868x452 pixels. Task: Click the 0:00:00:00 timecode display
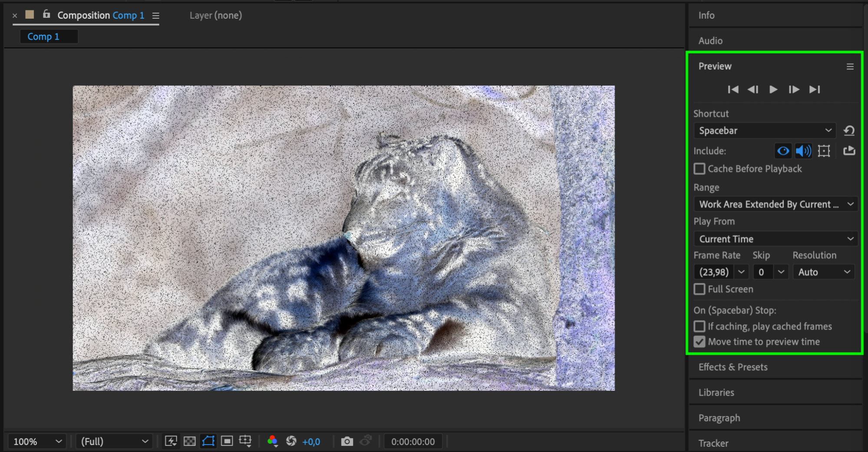tap(413, 442)
